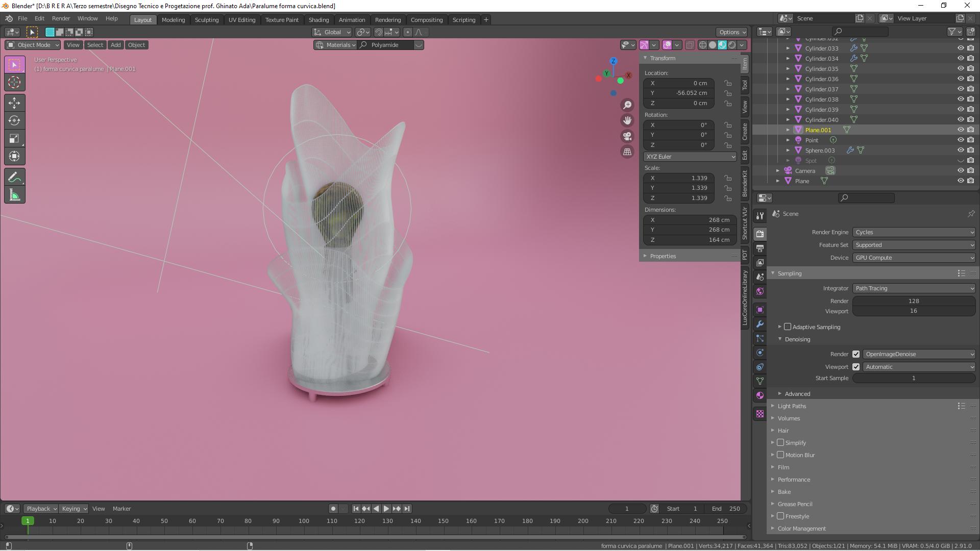Viewport: 980px width, 551px height.
Task: Switch to the Shading workspace tab
Action: (318, 20)
